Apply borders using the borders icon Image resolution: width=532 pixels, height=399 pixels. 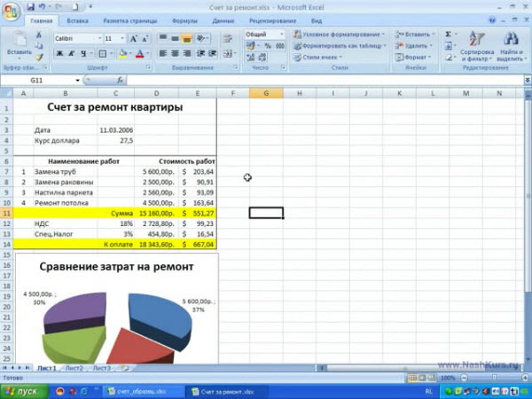point(102,53)
